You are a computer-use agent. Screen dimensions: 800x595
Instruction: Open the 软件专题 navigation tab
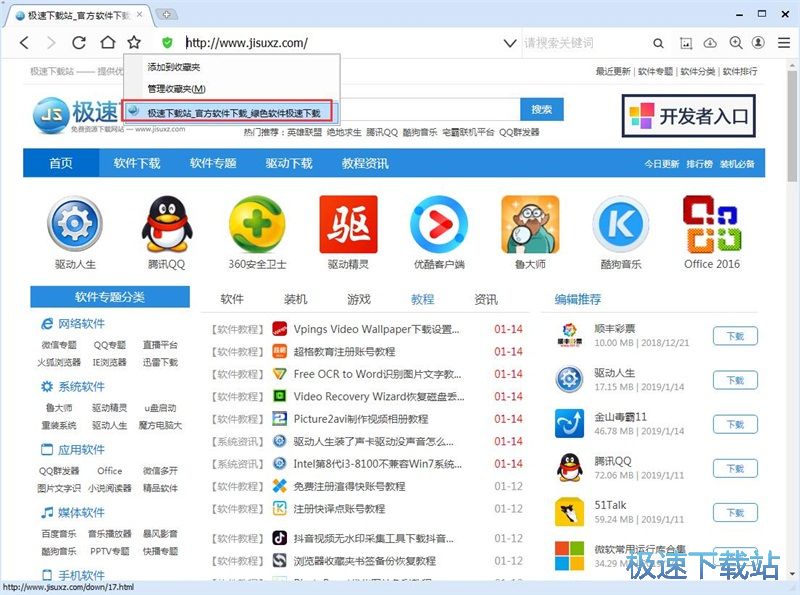tap(213, 163)
